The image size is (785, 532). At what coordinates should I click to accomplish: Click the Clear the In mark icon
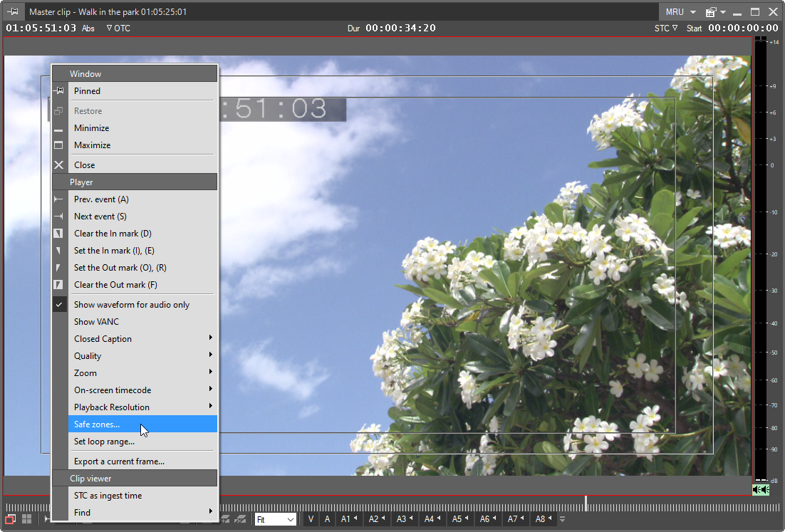tap(59, 234)
